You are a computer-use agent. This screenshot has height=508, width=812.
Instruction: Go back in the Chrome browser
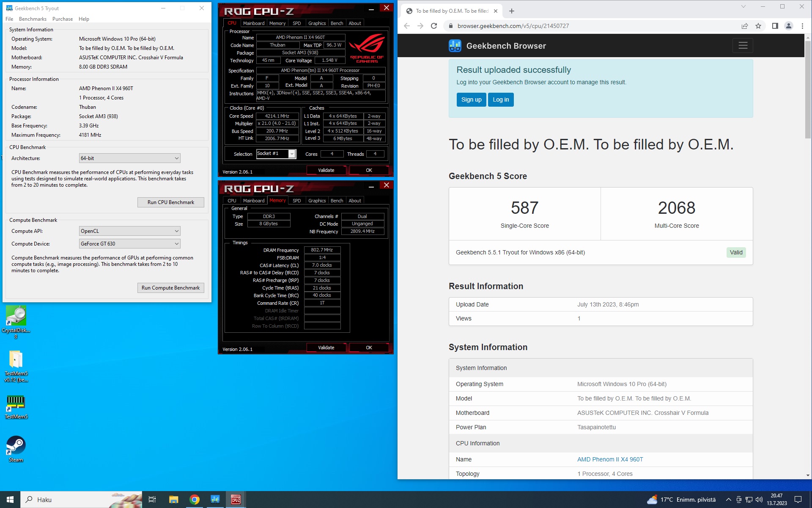coord(407,26)
